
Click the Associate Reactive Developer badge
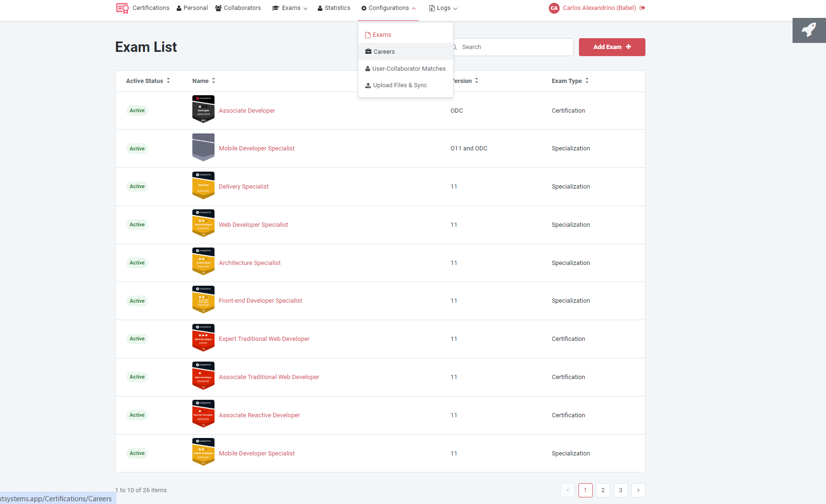click(203, 413)
